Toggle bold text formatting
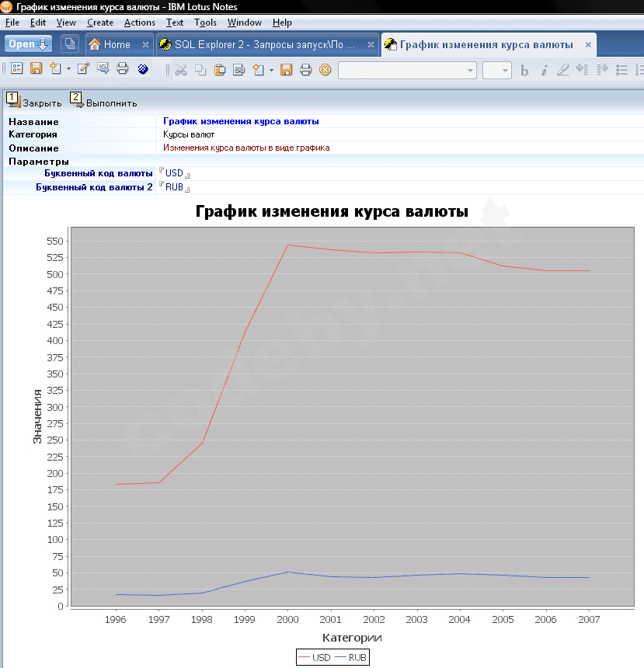The height and width of the screenshot is (668, 644). click(524, 70)
